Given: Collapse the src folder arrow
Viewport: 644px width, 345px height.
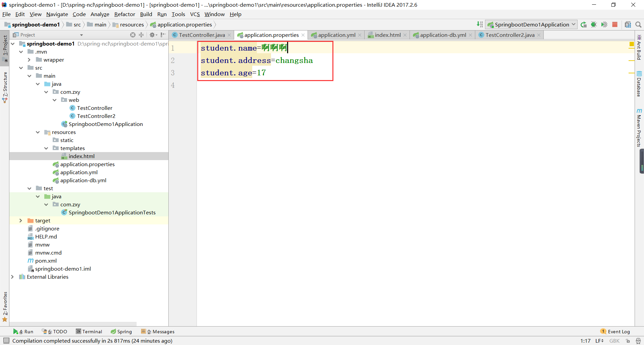Looking at the screenshot, I should [21, 68].
